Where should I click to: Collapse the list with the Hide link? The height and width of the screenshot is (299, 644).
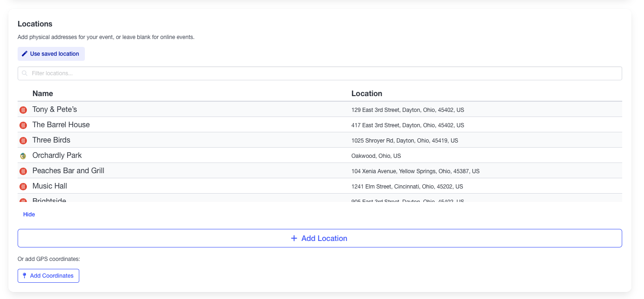click(29, 214)
